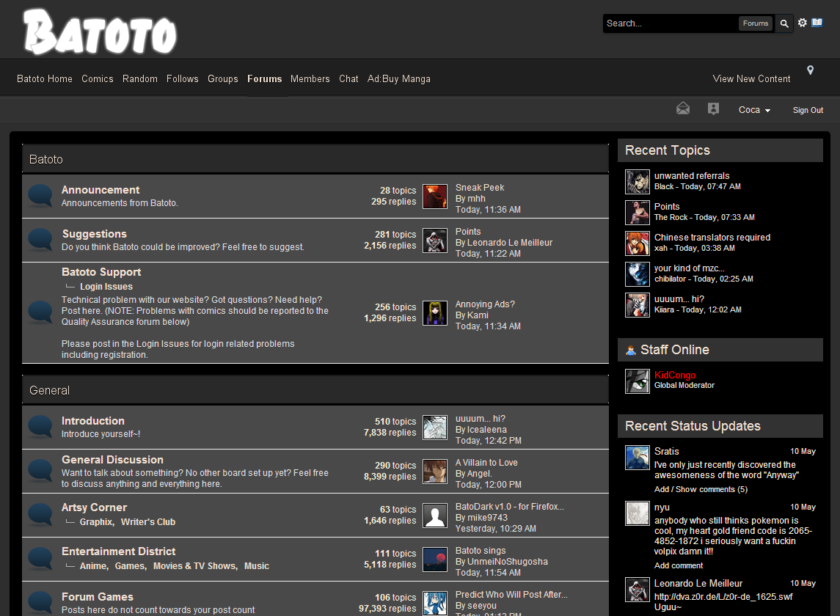Click the search magnifier icon
The image size is (840, 616).
pyautogui.click(x=784, y=23)
